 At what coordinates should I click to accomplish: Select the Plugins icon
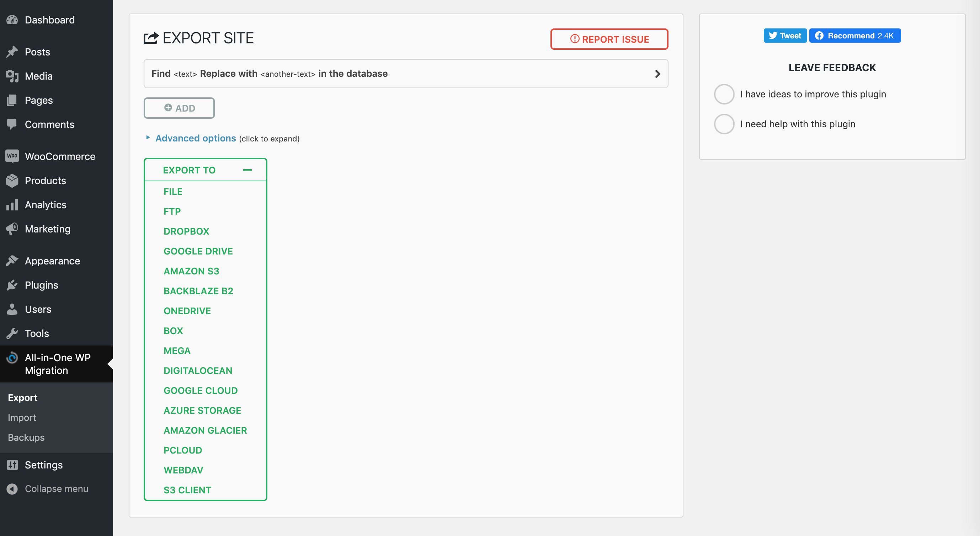pos(12,285)
